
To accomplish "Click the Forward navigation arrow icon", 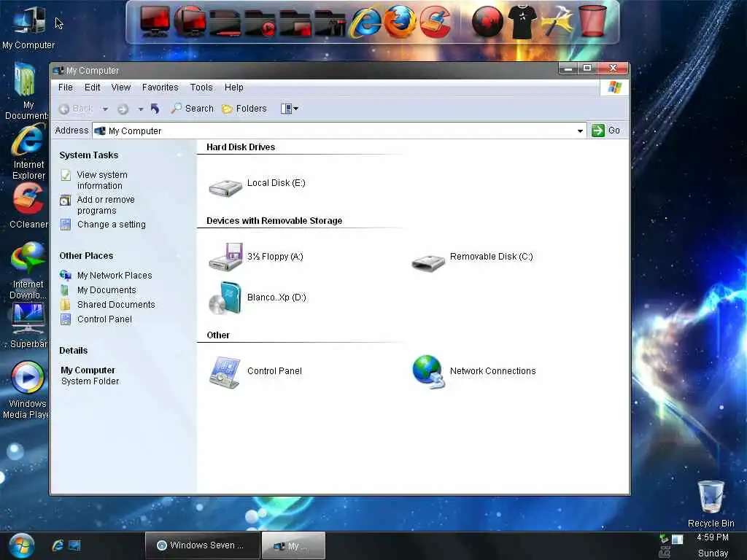I will pos(123,109).
